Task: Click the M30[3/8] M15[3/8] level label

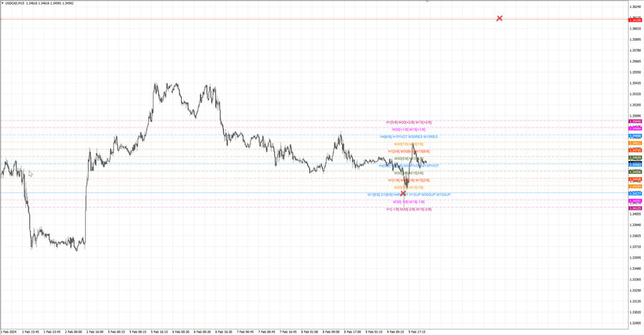Action: [409, 173]
